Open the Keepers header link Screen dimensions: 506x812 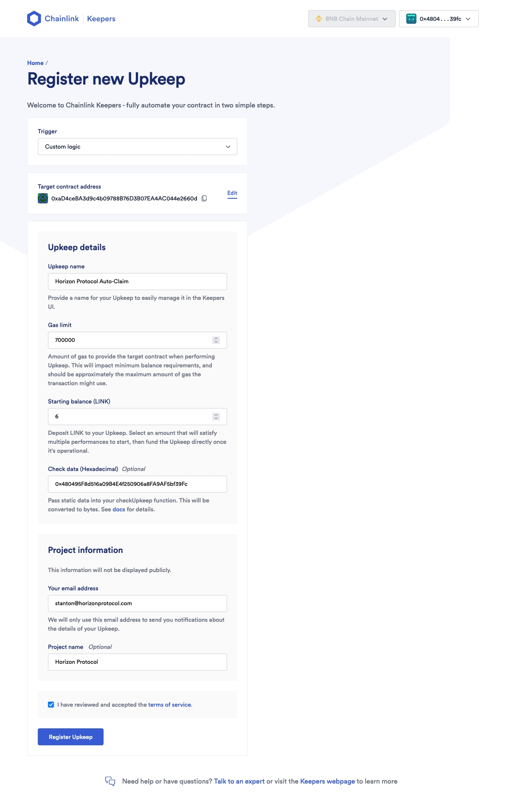[x=101, y=19]
